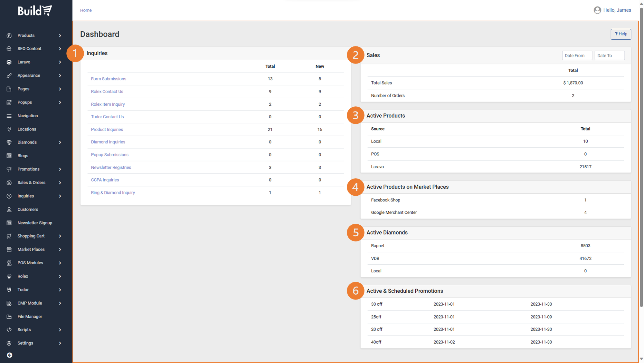Click the Diamonds gem icon in sidebar
Screen dimensions: 644x363
point(9,142)
